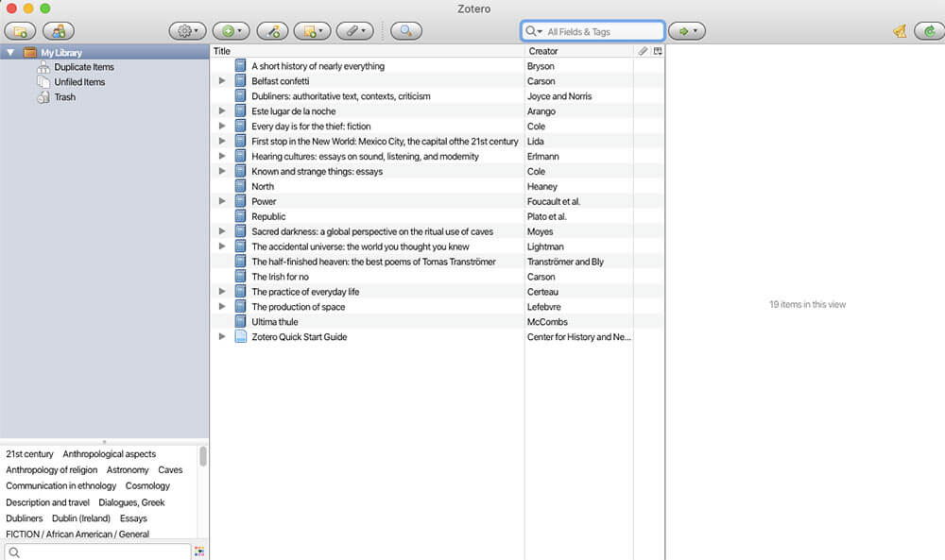Filter by the 'Dialogues, Greek' tag
Image resolution: width=945 pixels, height=560 pixels.
coord(131,502)
